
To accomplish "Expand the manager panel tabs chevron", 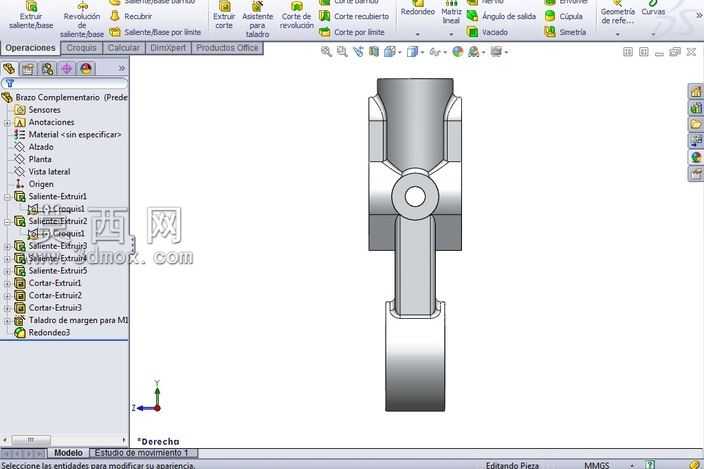I will click(122, 69).
